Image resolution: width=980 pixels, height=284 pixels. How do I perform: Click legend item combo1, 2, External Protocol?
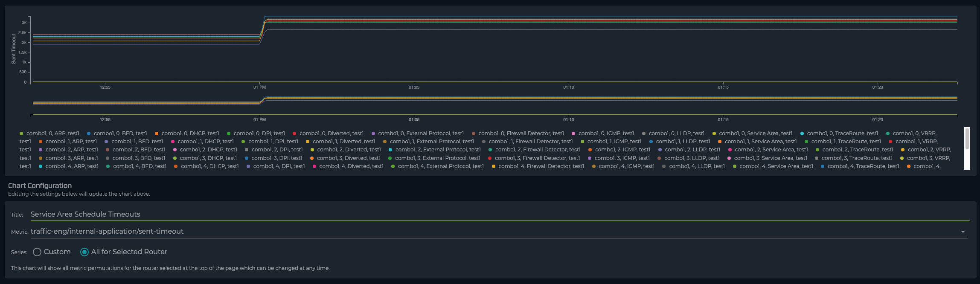pos(435,150)
